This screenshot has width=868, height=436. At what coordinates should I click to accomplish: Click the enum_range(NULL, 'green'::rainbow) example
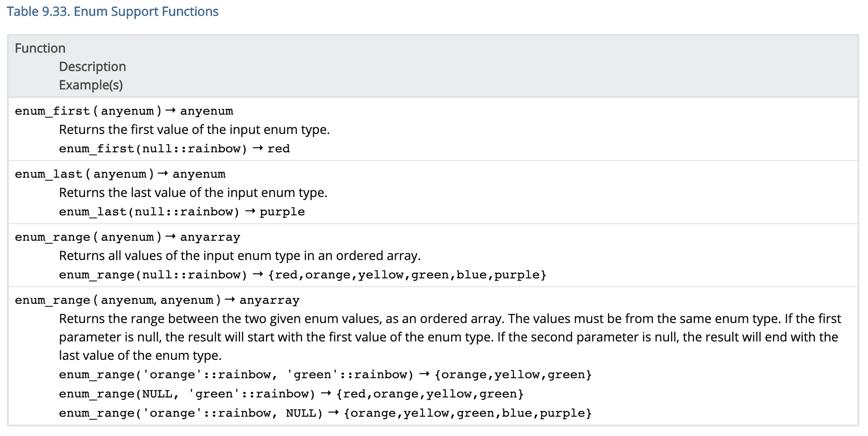[187, 394]
